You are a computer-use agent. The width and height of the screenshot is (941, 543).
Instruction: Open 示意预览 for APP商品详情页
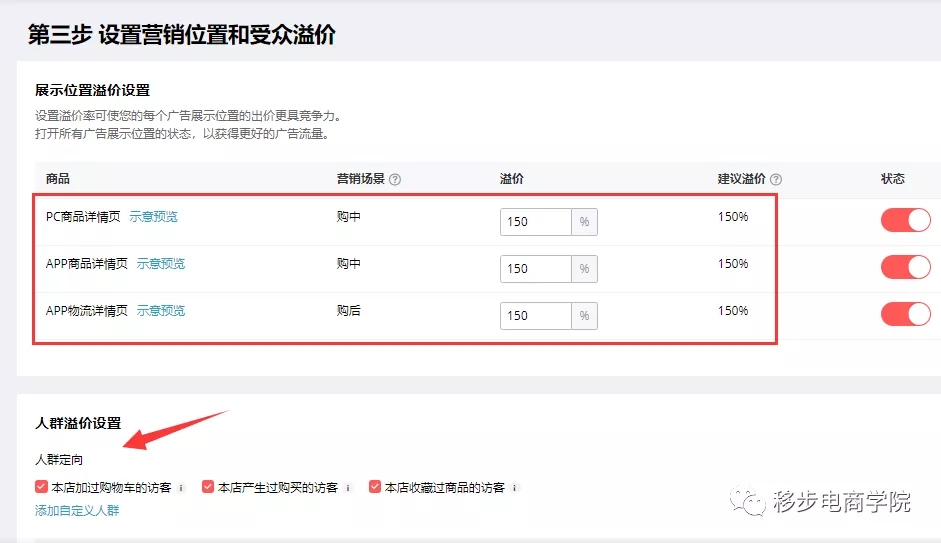(x=161, y=263)
